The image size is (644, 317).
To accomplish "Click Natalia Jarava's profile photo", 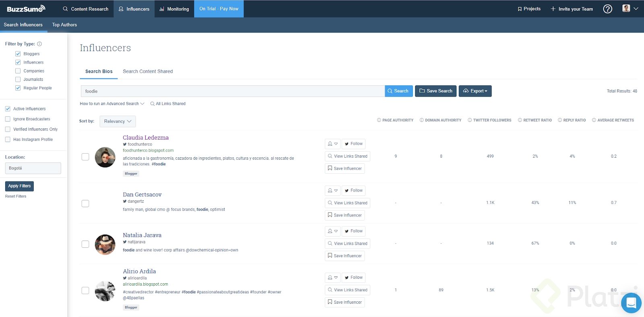I will point(105,245).
